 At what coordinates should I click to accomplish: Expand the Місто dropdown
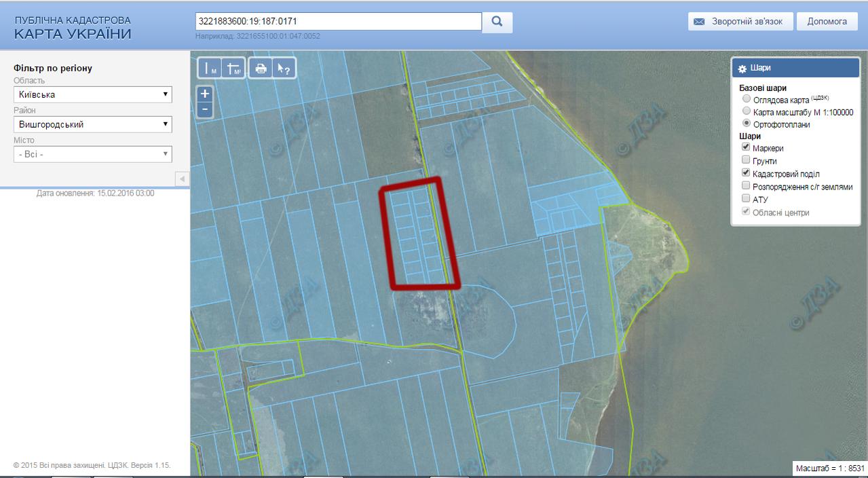93,154
